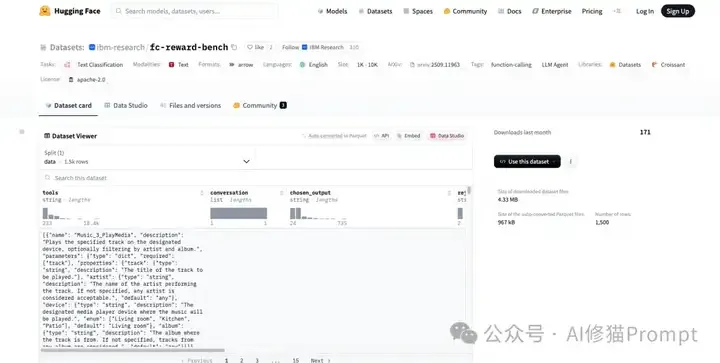This screenshot has height=363, width=720.
Task: Click the Sign Up button
Action: click(x=678, y=11)
